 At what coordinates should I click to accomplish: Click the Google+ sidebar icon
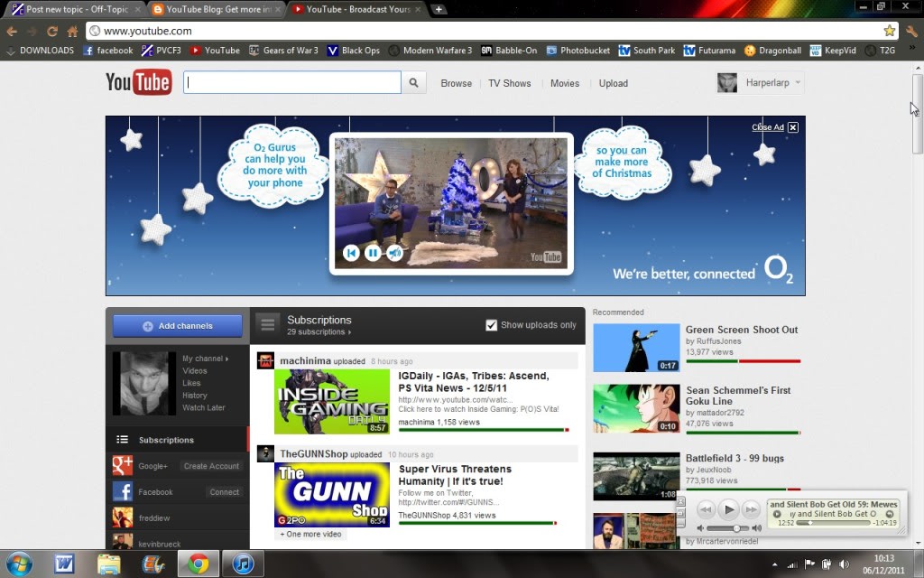(123, 465)
